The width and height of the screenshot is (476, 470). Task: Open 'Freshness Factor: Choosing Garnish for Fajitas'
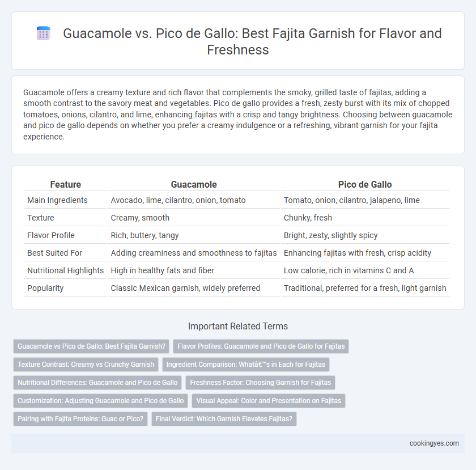pyautogui.click(x=260, y=383)
